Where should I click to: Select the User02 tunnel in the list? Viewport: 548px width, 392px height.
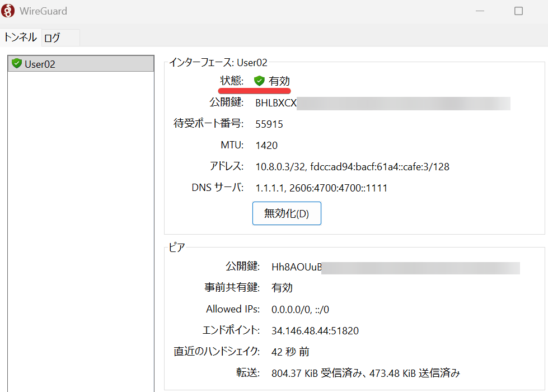coord(81,64)
